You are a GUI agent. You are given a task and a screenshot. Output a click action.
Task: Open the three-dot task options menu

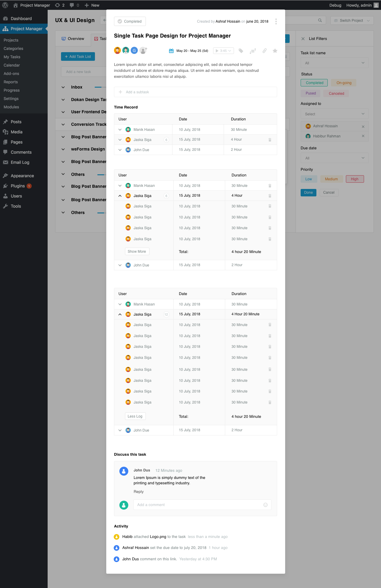coord(276,21)
